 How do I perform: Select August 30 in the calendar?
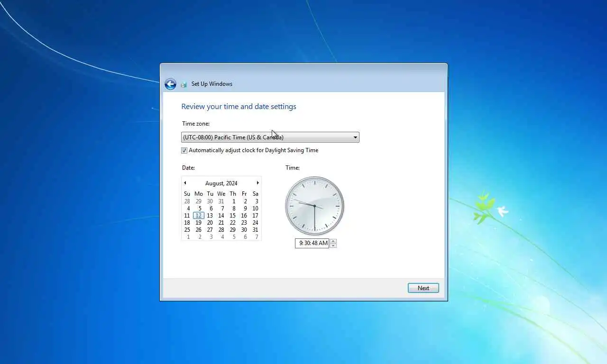point(244,230)
